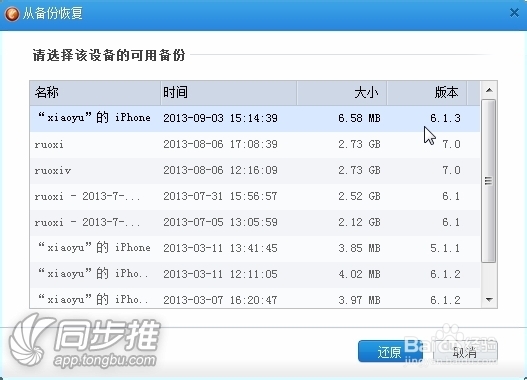The height and width of the screenshot is (380, 527).
Task: Click the 还原 restore button
Action: click(x=390, y=351)
